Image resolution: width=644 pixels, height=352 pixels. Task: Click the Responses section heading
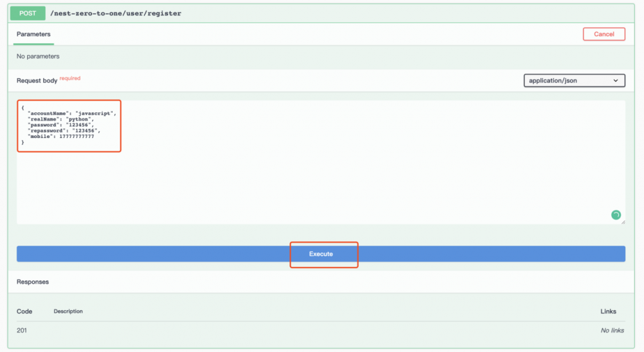32,282
